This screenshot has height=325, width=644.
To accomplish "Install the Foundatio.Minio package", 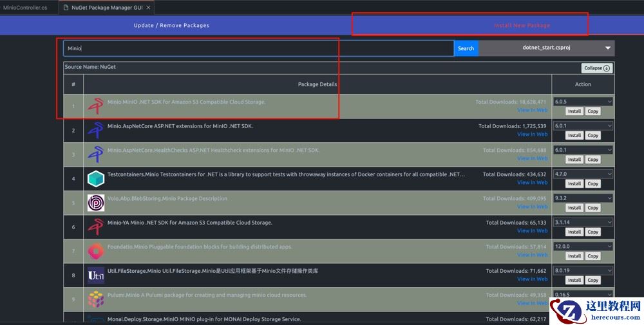I will (x=574, y=256).
